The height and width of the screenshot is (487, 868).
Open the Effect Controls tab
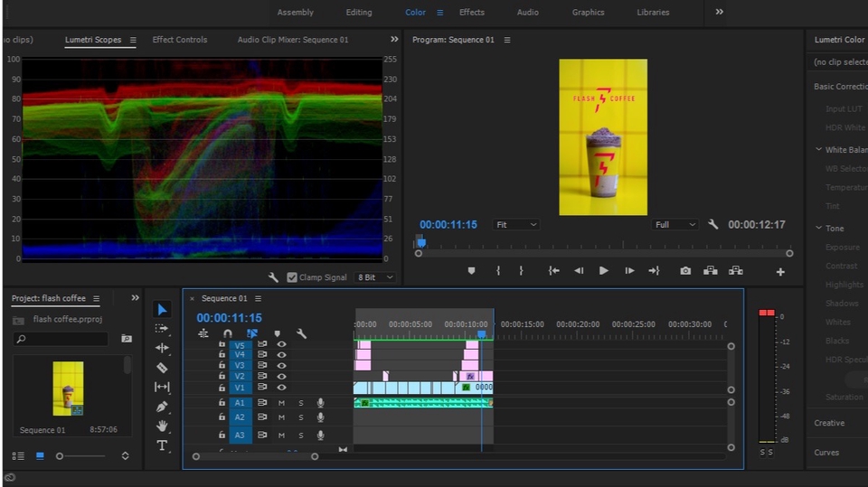179,40
